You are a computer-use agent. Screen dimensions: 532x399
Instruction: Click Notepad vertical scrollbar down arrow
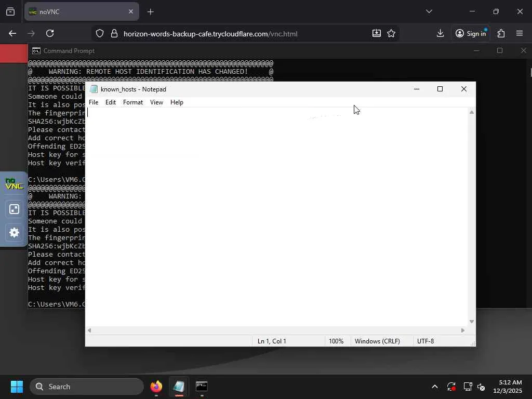[x=472, y=321]
